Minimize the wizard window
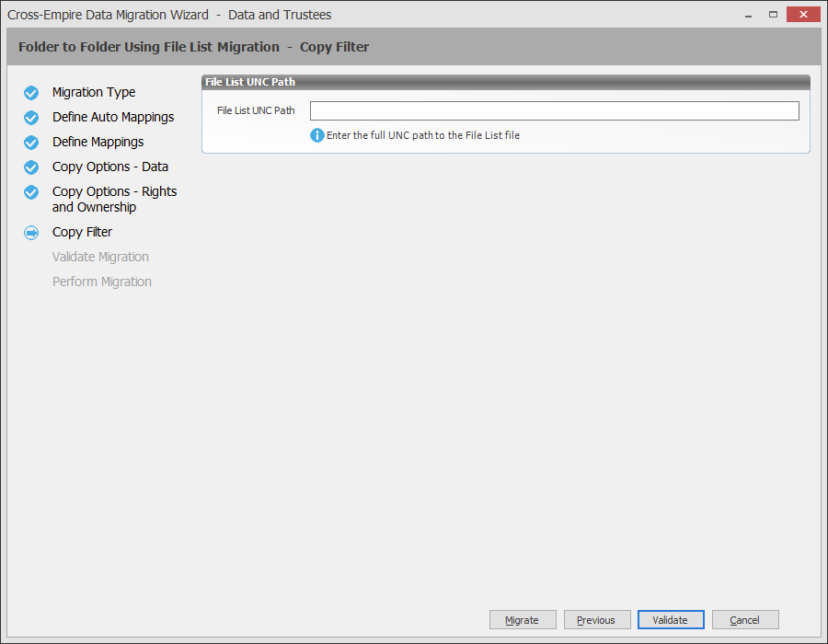The height and width of the screenshot is (644, 828). click(x=748, y=15)
